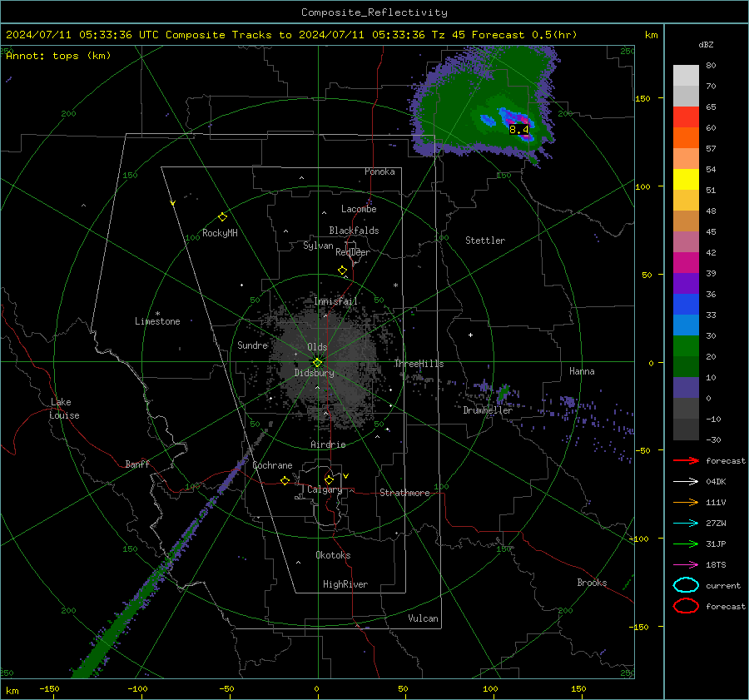Image resolution: width=749 pixels, height=700 pixels.
Task: Click the red forecast arrow in legend
Action: coord(686,460)
